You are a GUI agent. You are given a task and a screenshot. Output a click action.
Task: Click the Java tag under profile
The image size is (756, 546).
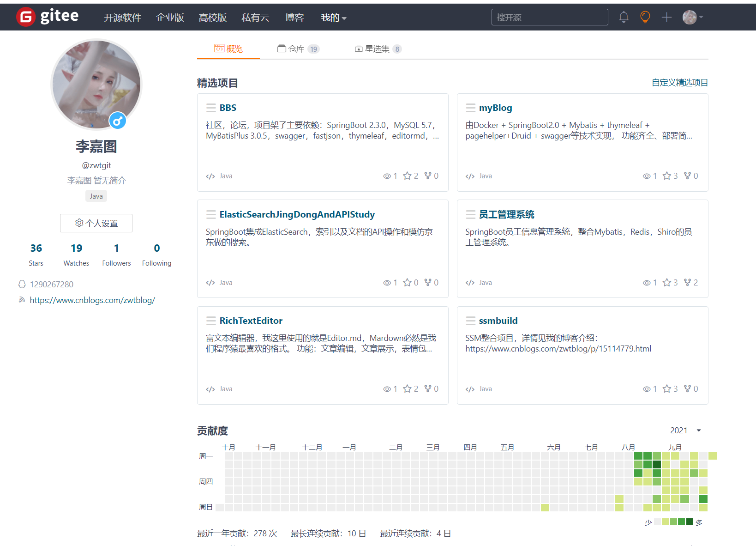(96, 196)
